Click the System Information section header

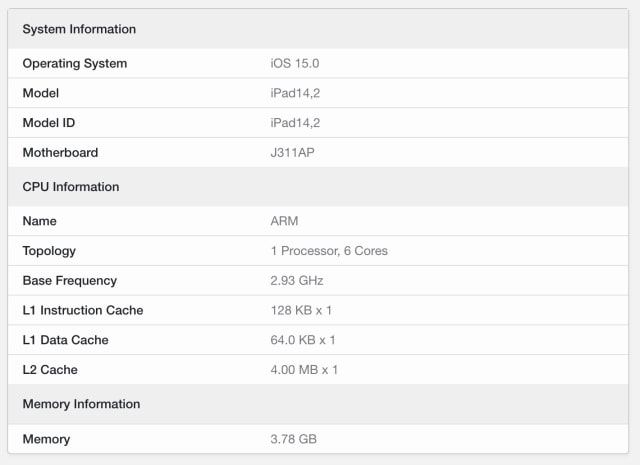(79, 29)
